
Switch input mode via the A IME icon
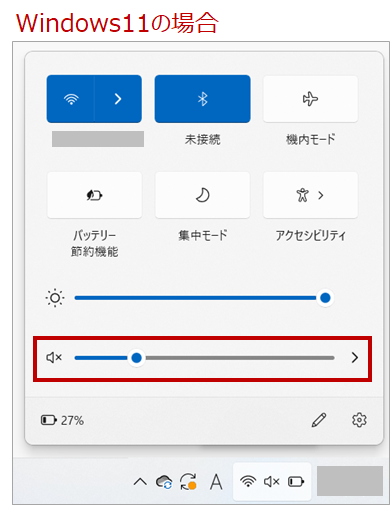click(x=216, y=482)
